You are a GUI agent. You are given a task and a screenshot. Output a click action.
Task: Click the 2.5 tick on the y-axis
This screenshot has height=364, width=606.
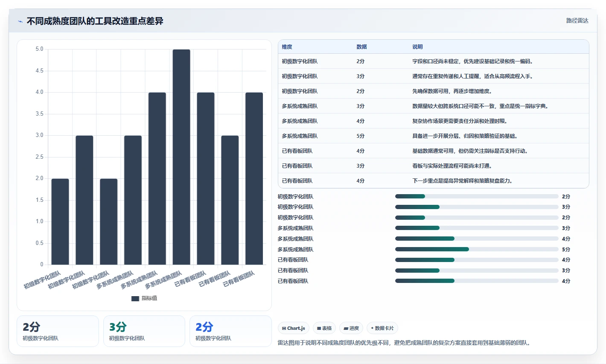click(39, 157)
